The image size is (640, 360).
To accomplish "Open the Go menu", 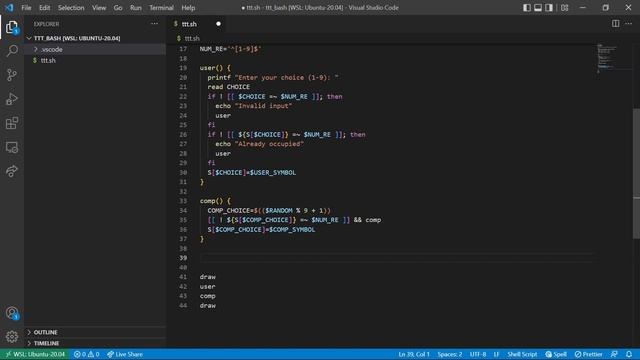I will tap(118, 8).
